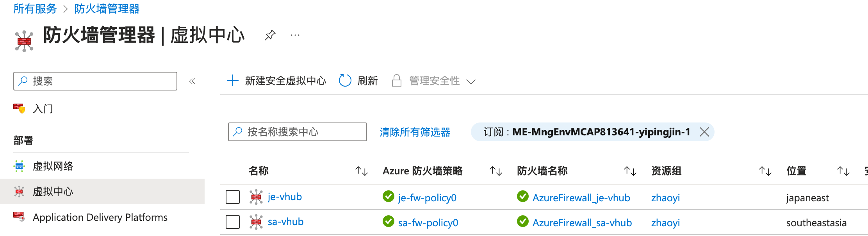Click 刷新 button label
The image size is (868, 236).
[368, 81]
